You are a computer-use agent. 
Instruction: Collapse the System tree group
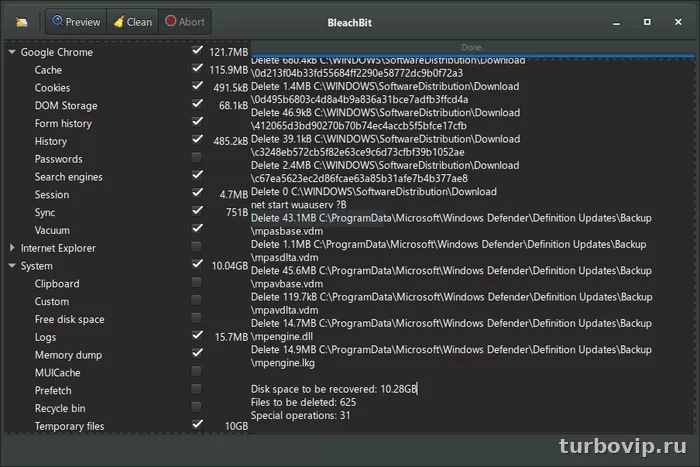coord(12,266)
